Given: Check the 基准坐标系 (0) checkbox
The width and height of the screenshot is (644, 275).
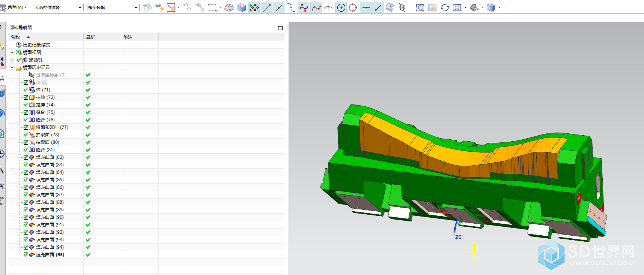Looking at the screenshot, I should click(x=26, y=75).
